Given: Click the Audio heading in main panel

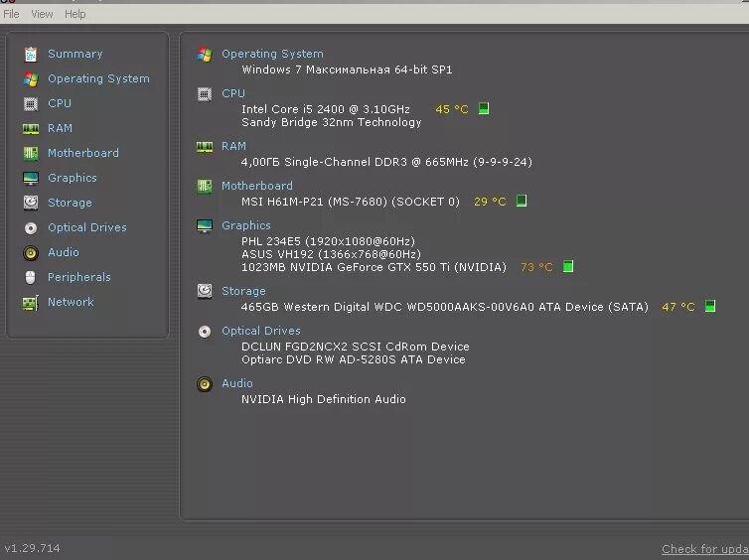Looking at the screenshot, I should click(x=237, y=383).
